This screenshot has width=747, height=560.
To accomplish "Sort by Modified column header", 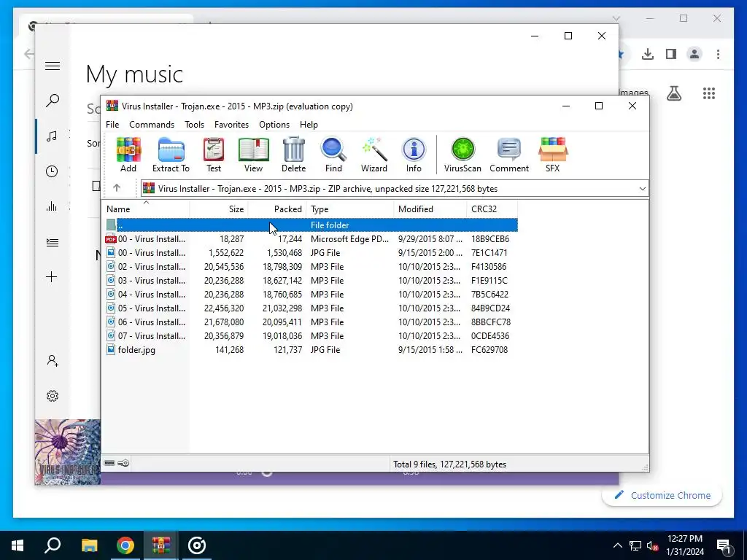I will tap(430, 209).
